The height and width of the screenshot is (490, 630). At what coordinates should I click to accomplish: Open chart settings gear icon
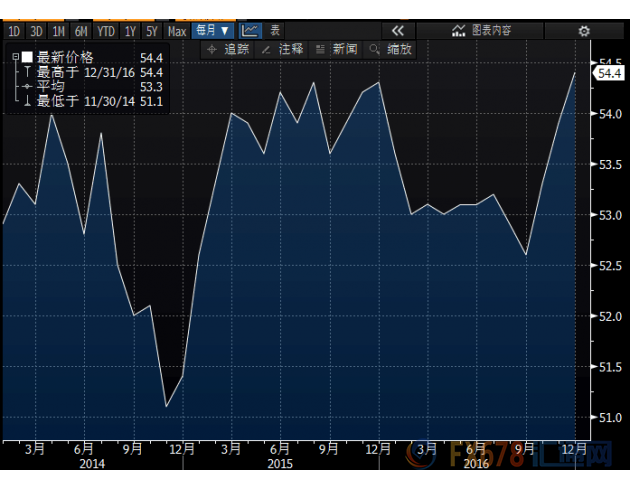pyautogui.click(x=584, y=31)
